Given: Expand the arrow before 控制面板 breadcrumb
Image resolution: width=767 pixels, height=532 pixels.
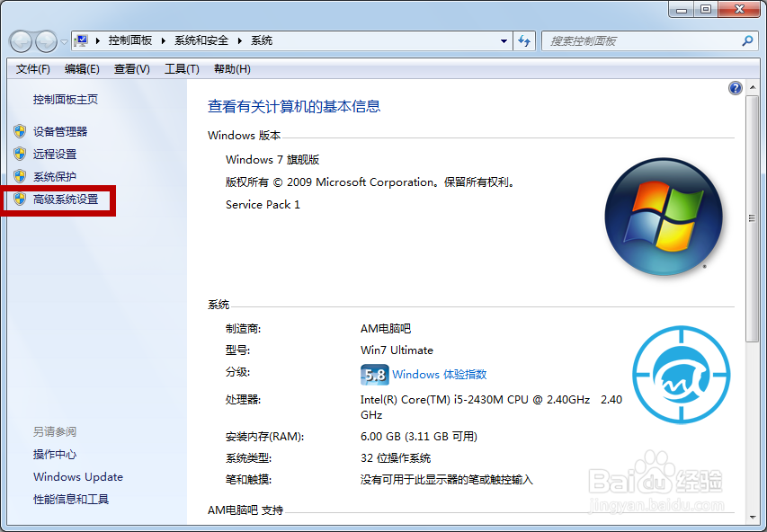Looking at the screenshot, I should 98,40.
